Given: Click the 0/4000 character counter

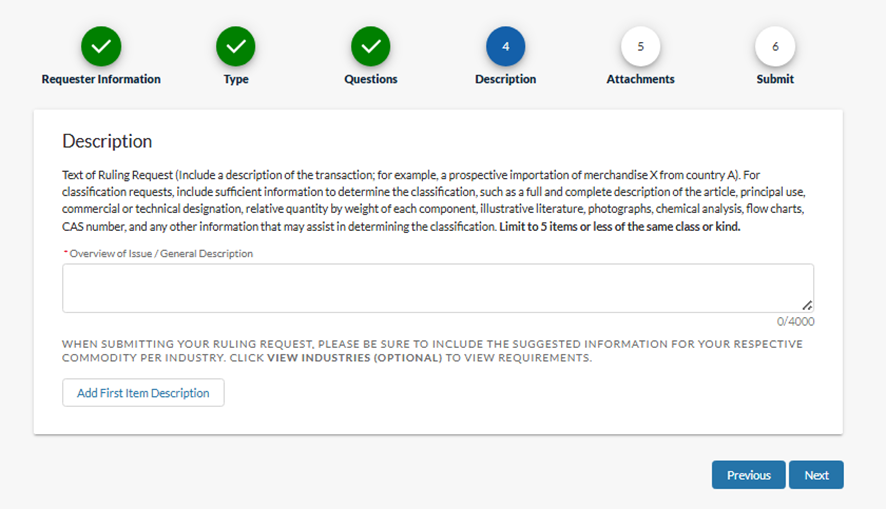Looking at the screenshot, I should [x=796, y=321].
